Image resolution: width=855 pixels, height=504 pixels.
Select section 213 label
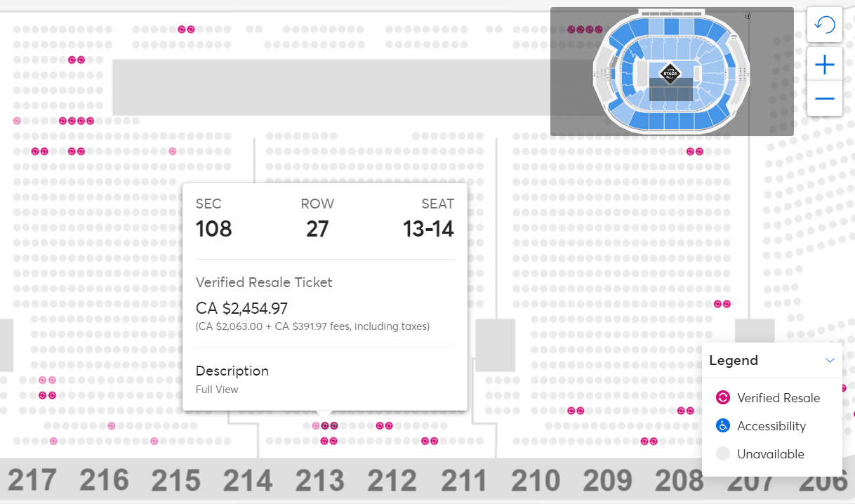[x=319, y=481]
